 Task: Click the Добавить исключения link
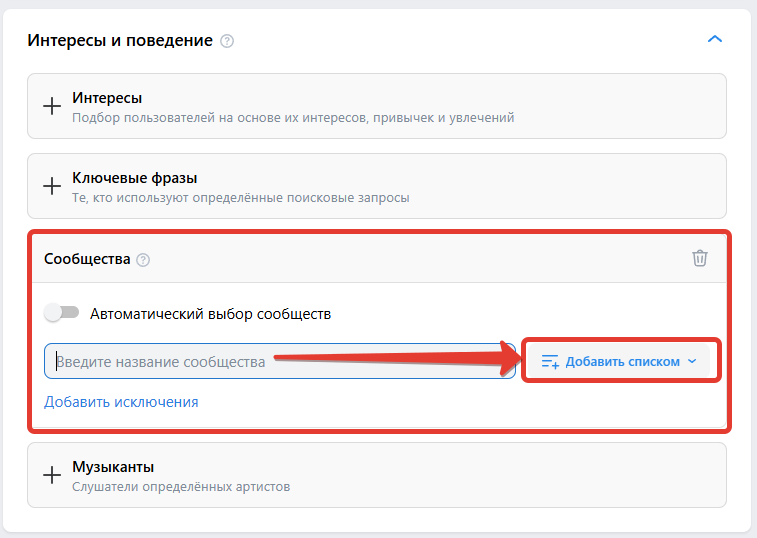click(x=121, y=402)
